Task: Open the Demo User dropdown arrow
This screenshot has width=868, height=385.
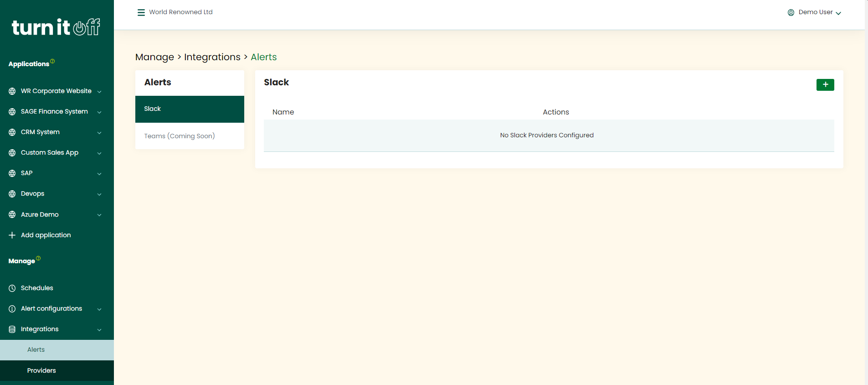Action: point(838,13)
